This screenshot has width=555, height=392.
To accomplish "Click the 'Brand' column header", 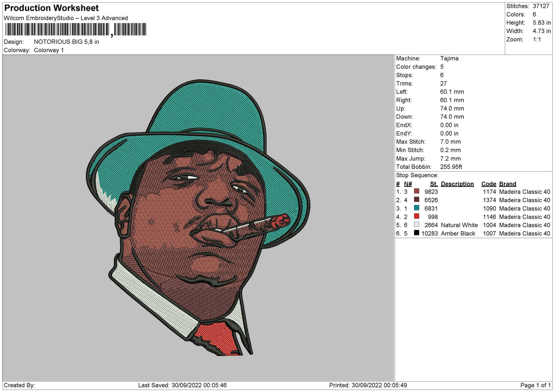I will [x=507, y=184].
